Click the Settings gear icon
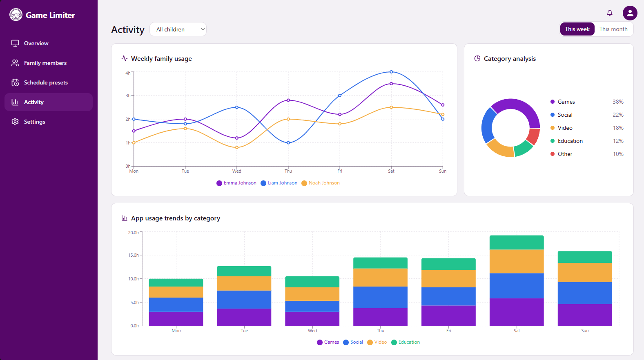Image resolution: width=644 pixels, height=360 pixels. (15, 122)
